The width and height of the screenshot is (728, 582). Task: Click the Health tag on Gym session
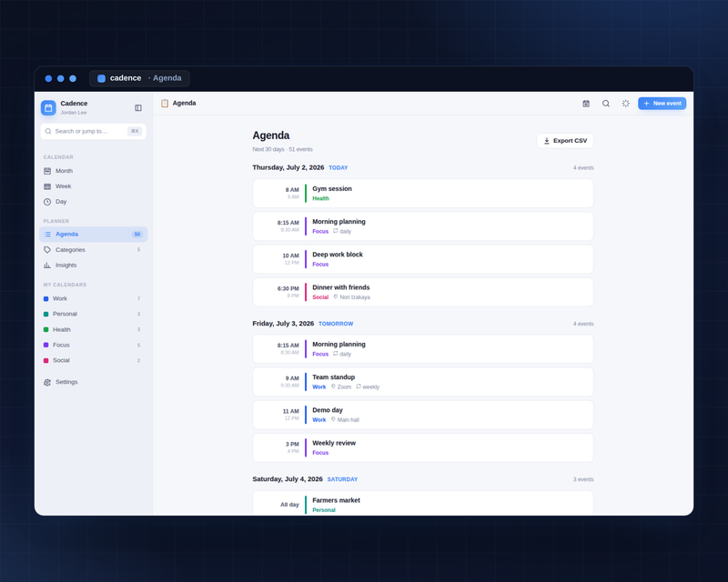(320, 198)
